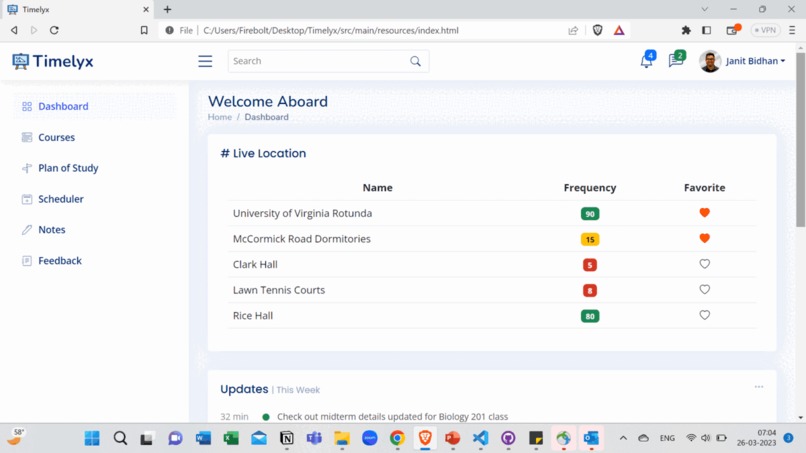
Task: Open the tab search chevron
Action: (705, 9)
